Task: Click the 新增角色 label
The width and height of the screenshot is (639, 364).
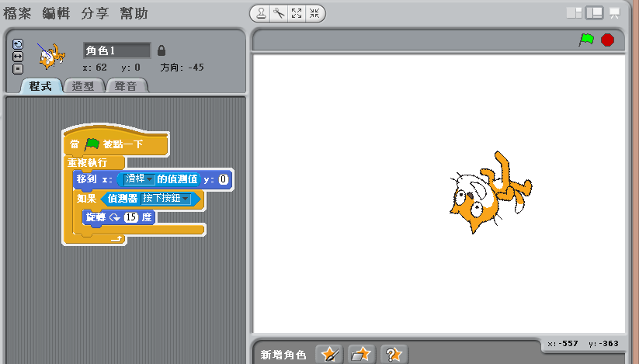Action: 283,355
